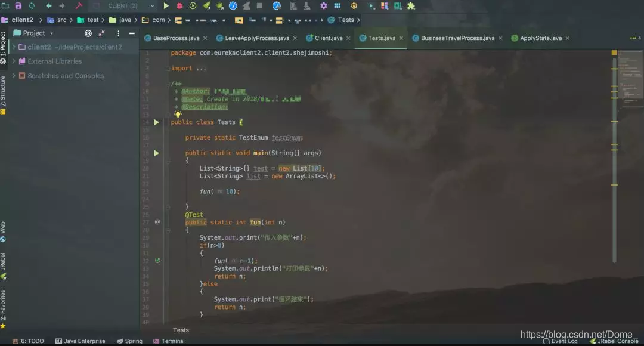The width and height of the screenshot is (644, 346).
Task: Click the Save All toolbar icon
Action: pos(18,6)
